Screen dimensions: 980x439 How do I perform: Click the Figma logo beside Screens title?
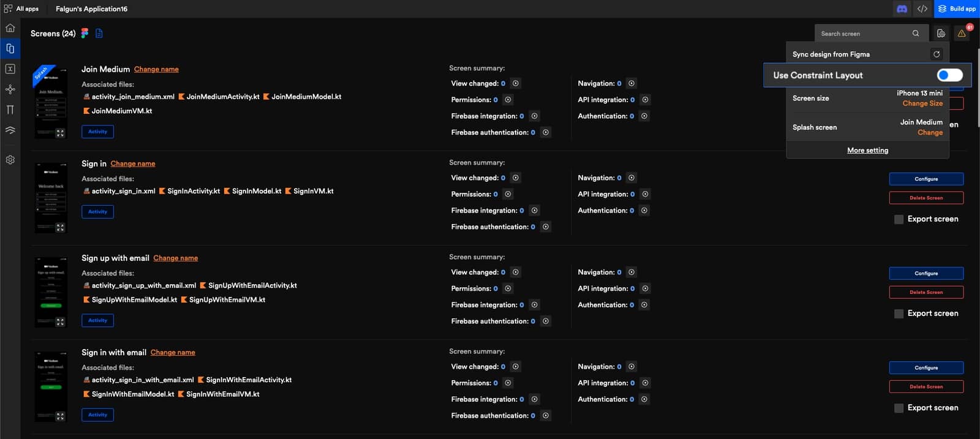click(x=85, y=33)
